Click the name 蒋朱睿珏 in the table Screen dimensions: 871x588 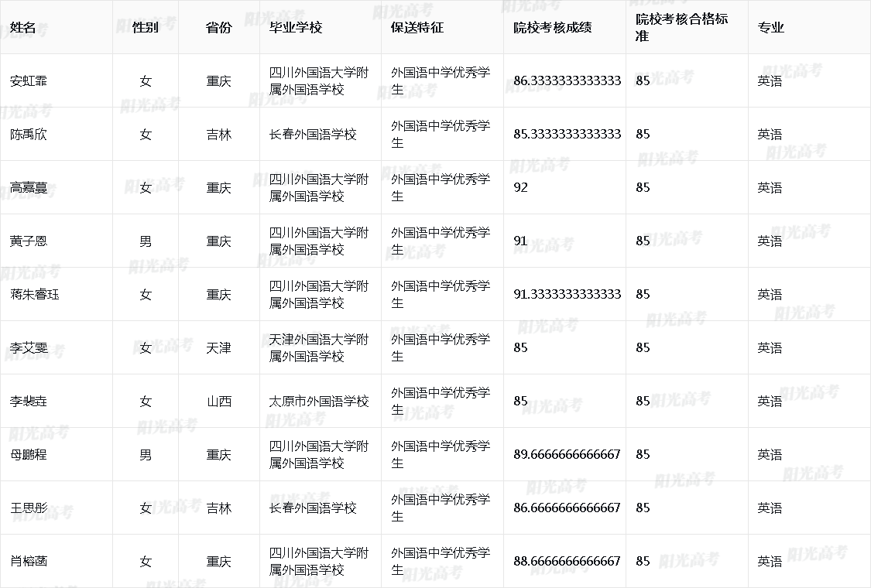35,294
